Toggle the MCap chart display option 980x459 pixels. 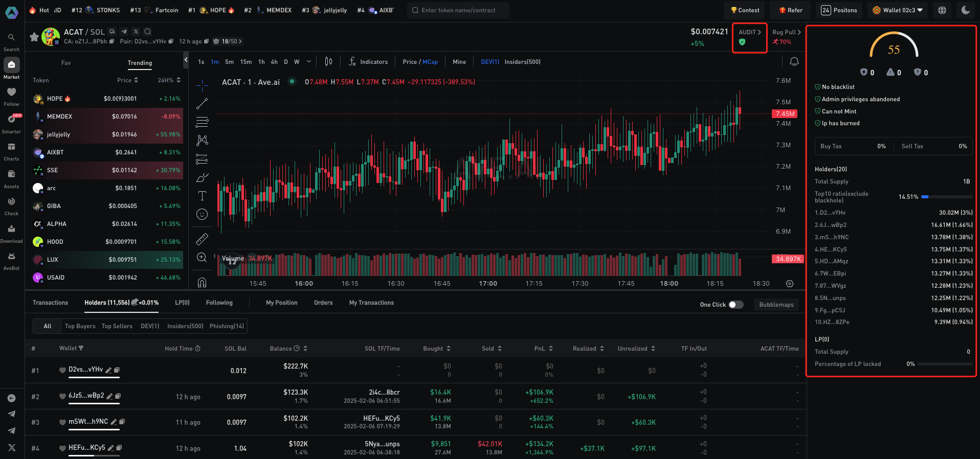point(430,62)
